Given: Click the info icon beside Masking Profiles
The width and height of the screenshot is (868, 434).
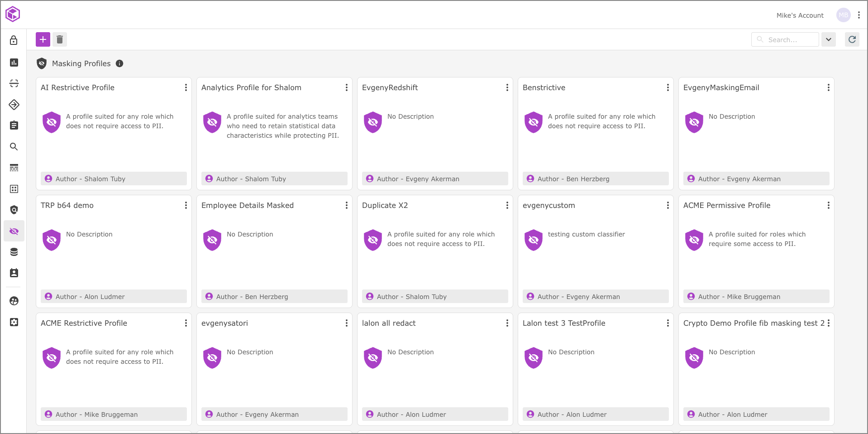Looking at the screenshot, I should point(119,63).
